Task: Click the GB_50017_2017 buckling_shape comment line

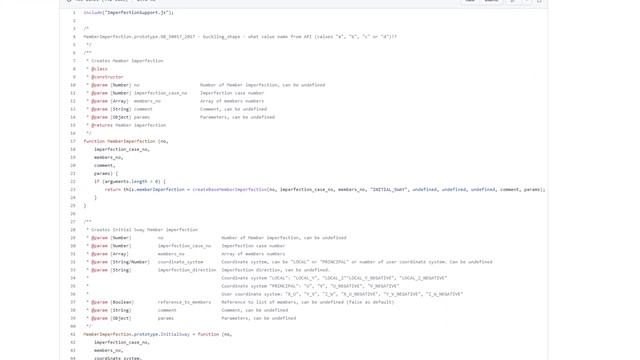Action: (240, 37)
